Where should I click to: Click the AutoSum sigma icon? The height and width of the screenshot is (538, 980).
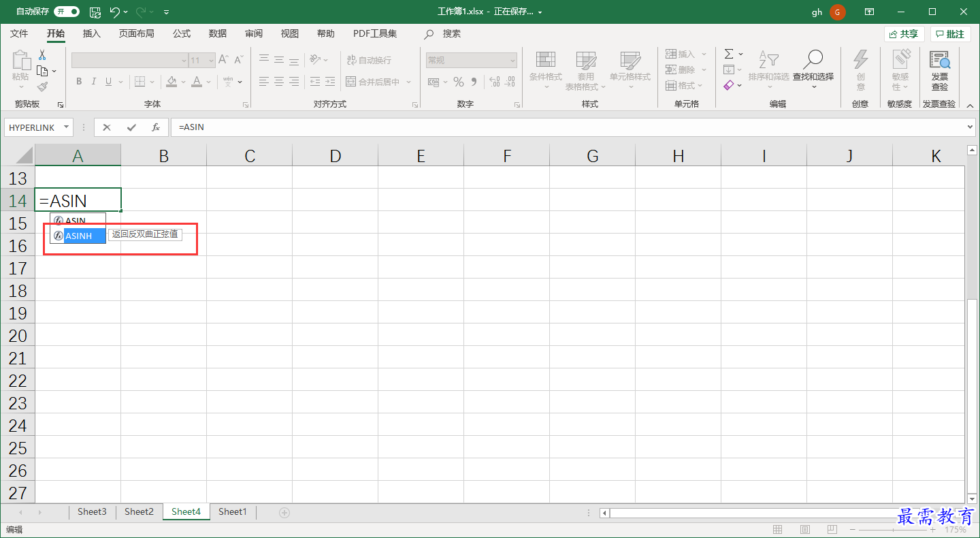tap(729, 54)
